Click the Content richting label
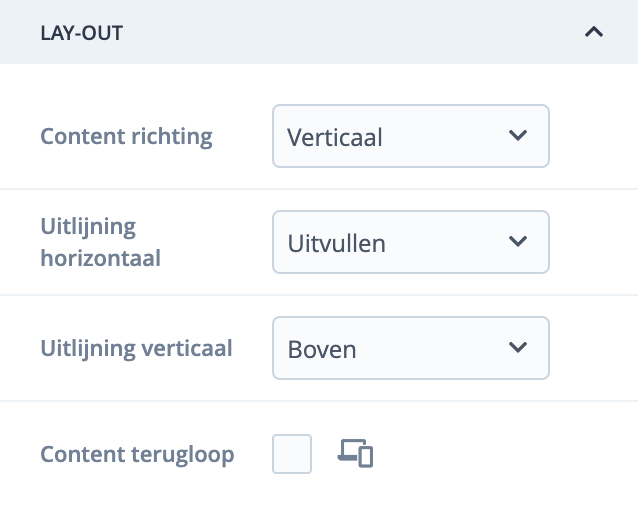The width and height of the screenshot is (642, 514). click(126, 137)
